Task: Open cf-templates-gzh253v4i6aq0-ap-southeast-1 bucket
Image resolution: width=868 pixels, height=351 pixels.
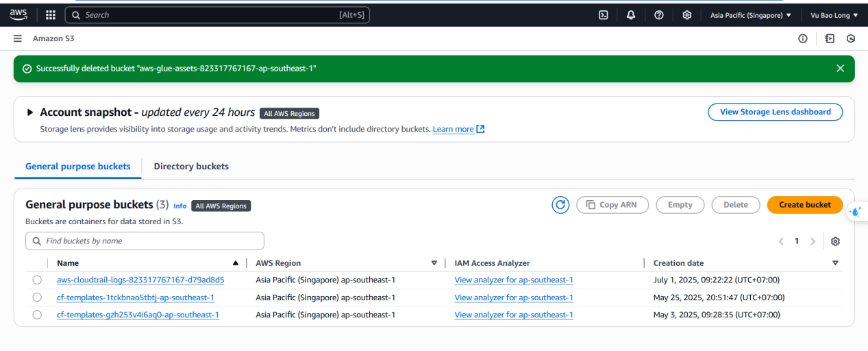Action: [x=138, y=315]
